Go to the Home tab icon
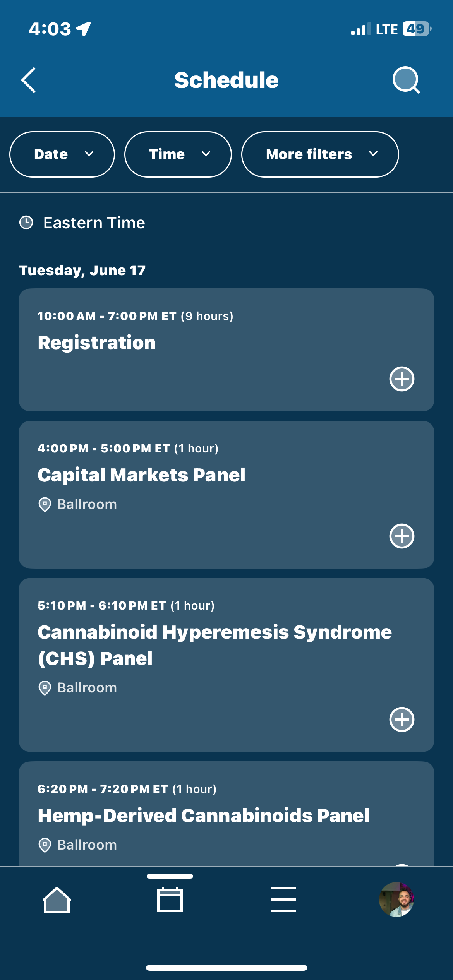 [57, 899]
